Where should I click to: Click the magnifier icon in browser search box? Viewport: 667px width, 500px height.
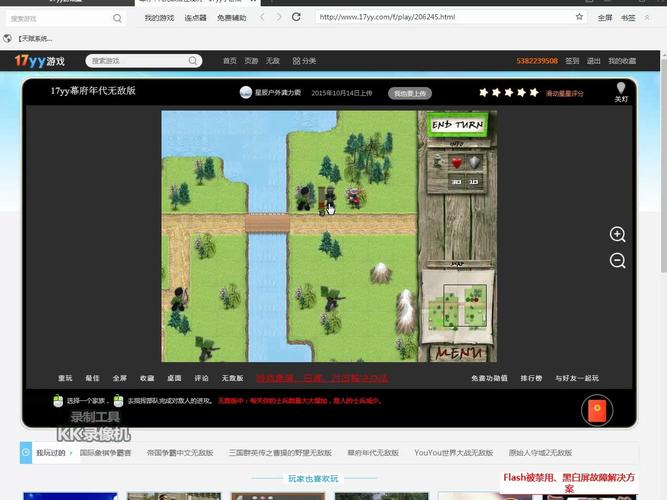pyautogui.click(x=117, y=18)
